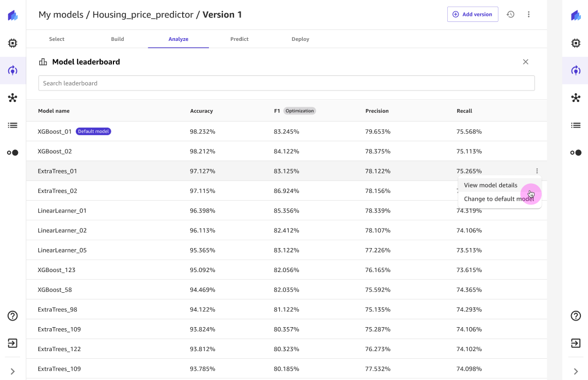Click the log out icon in right sidebar
This screenshot has height=380, width=588.
tap(576, 343)
